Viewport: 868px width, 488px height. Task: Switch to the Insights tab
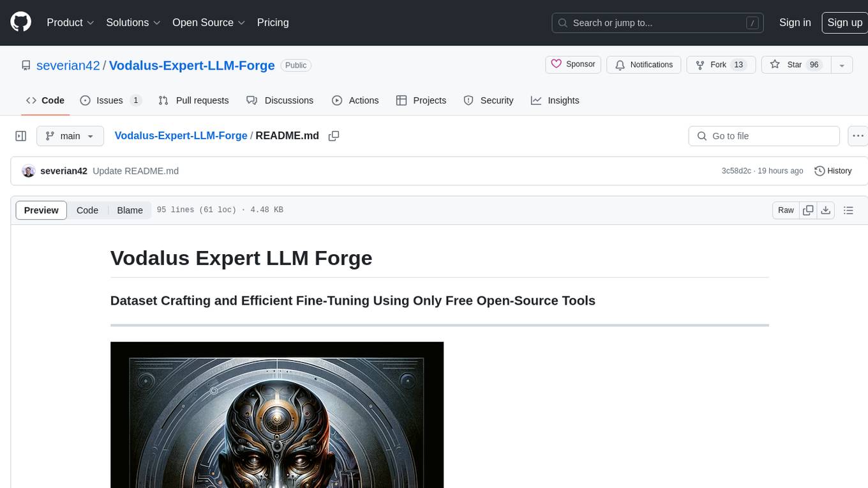[x=555, y=100]
